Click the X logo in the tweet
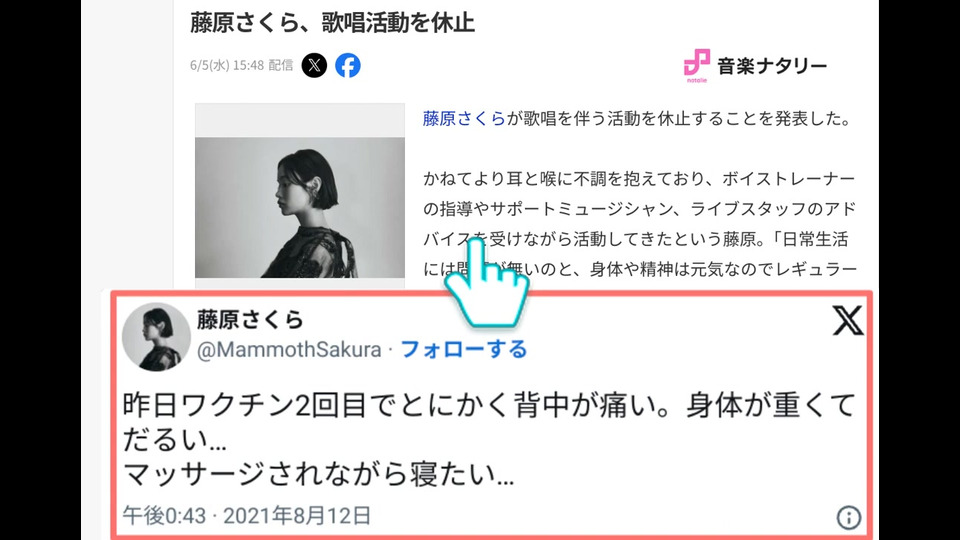This screenshot has width=960, height=540. pos(848,321)
